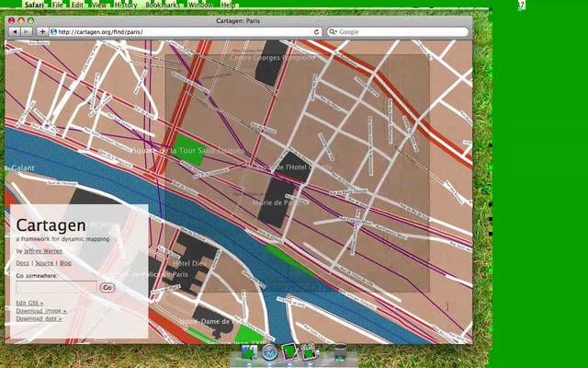
Task: Expand the Edit GSS option
Action: tap(28, 303)
